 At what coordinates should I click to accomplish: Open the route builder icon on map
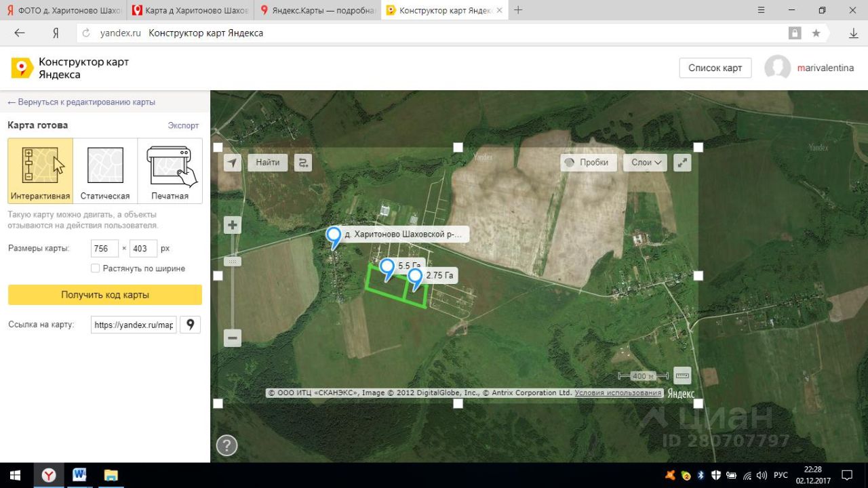tap(303, 163)
